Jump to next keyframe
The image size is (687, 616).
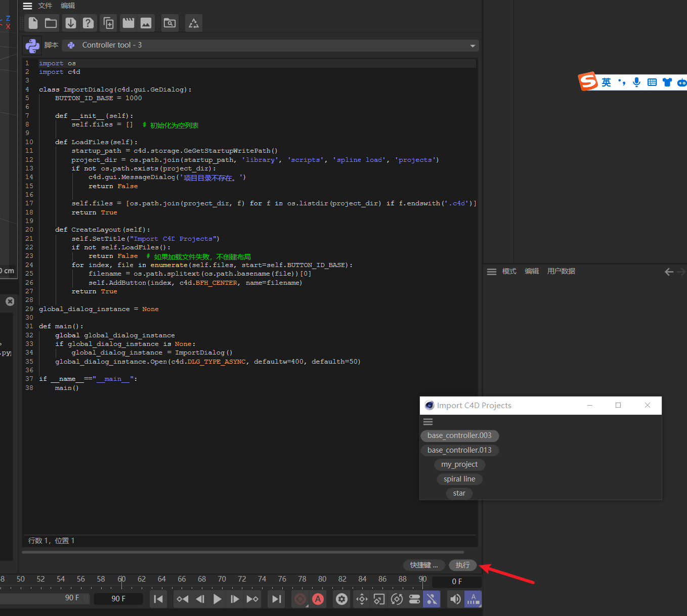(252, 599)
